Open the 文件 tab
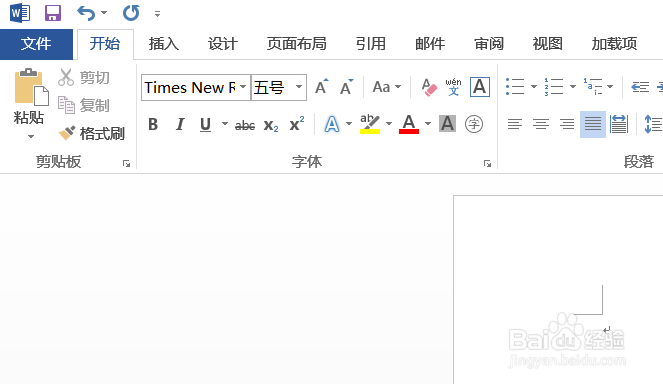 (x=36, y=44)
